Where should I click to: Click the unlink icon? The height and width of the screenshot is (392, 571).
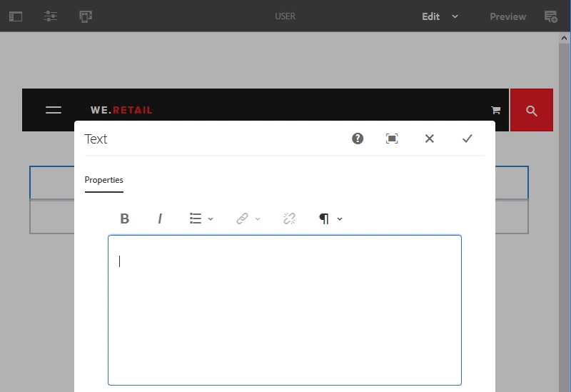[290, 218]
